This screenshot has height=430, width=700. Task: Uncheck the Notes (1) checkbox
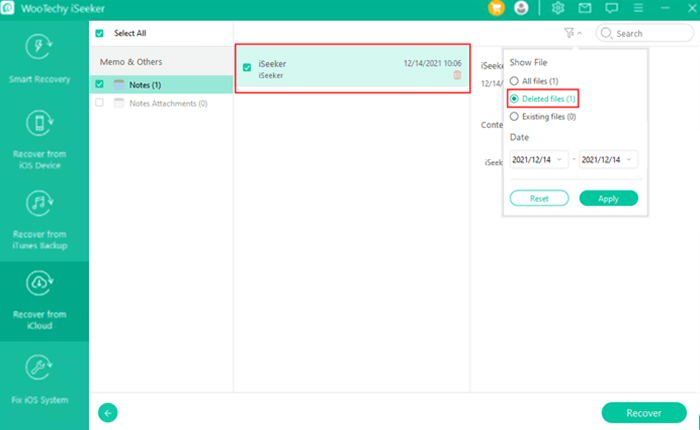click(x=99, y=85)
